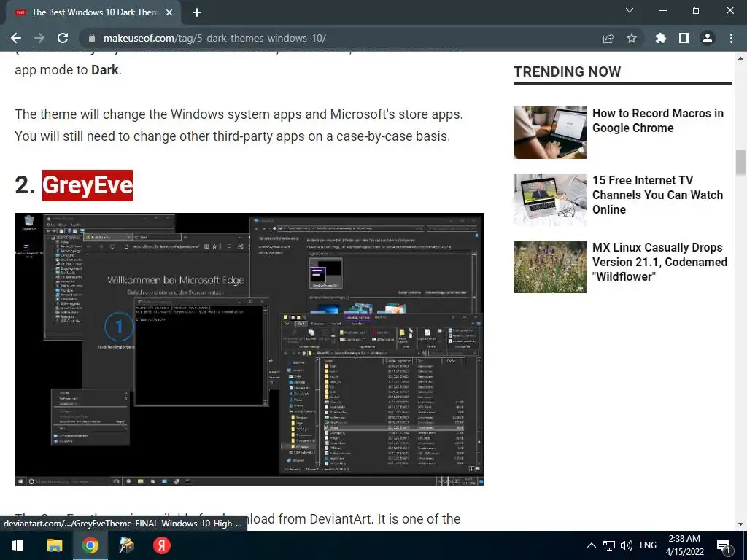Viewport: 747px width, 560px height.
Task: Go back to the previous page
Action: tap(16, 38)
